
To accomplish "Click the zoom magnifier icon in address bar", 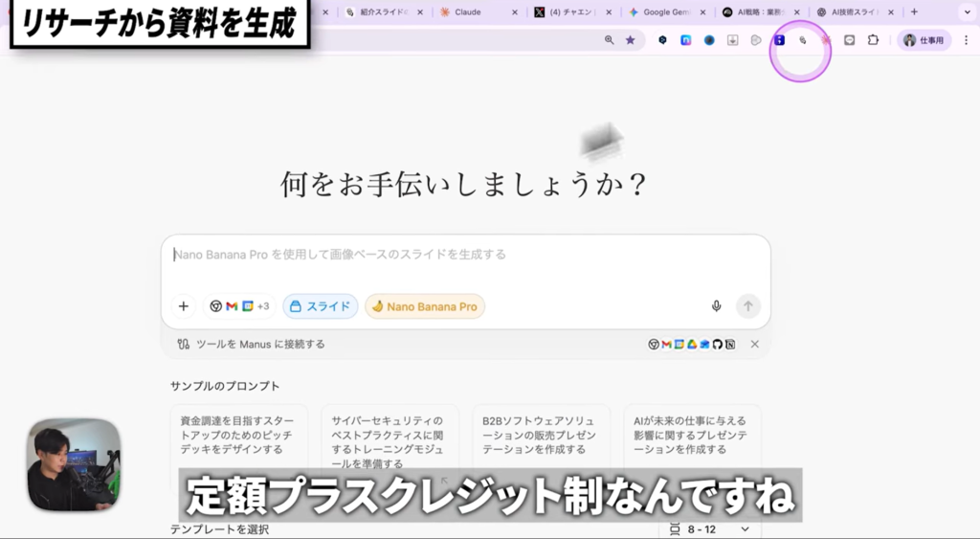I will click(x=610, y=40).
